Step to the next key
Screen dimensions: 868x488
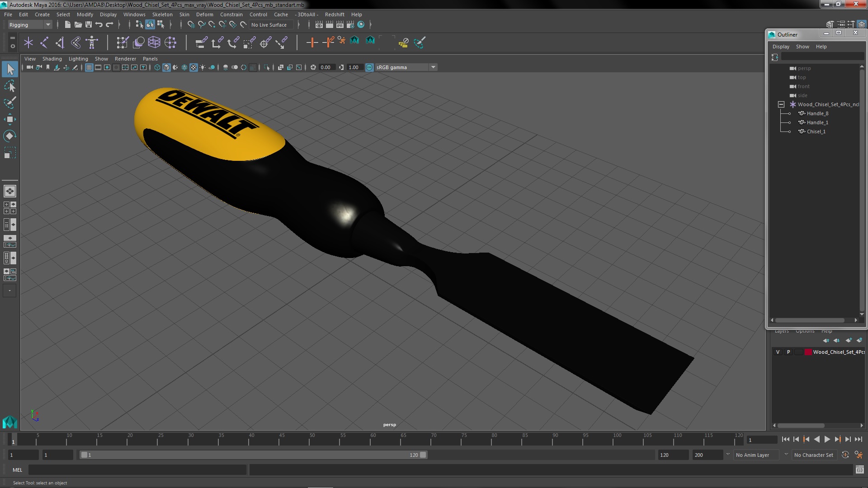(x=837, y=439)
